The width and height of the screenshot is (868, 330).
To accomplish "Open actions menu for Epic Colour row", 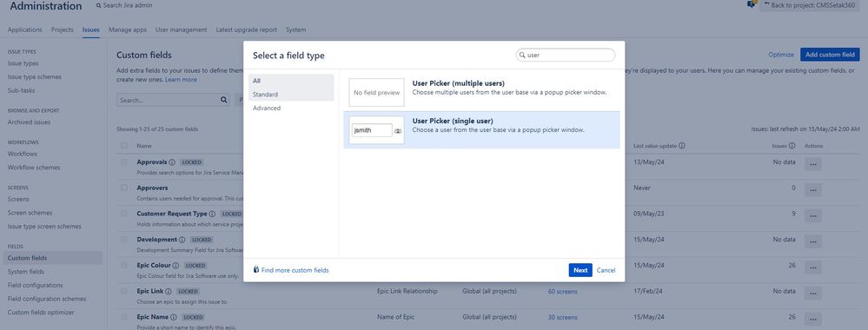I will click(812, 267).
